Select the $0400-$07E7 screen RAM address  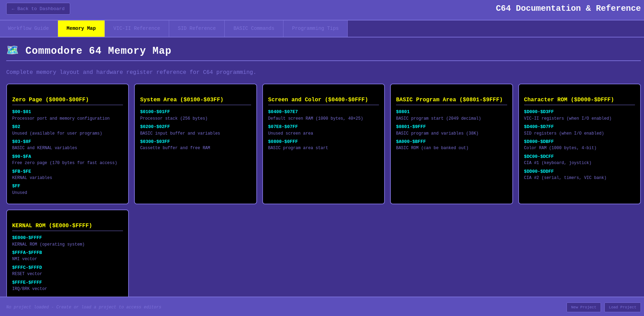[x=283, y=112]
